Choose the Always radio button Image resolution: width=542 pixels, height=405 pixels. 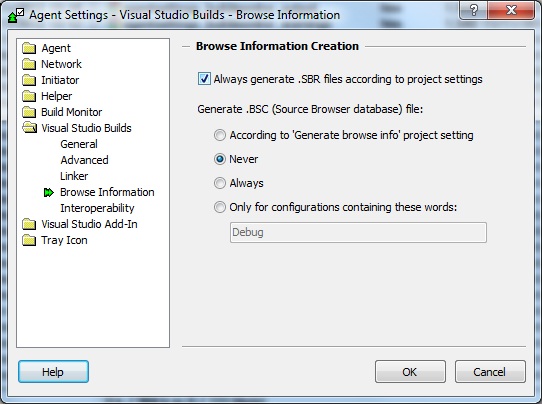point(220,183)
